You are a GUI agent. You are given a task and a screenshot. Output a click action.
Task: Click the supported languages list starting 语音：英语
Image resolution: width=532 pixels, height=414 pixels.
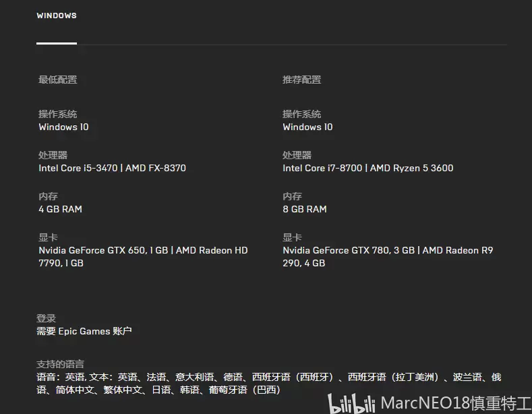pyautogui.click(x=269, y=384)
